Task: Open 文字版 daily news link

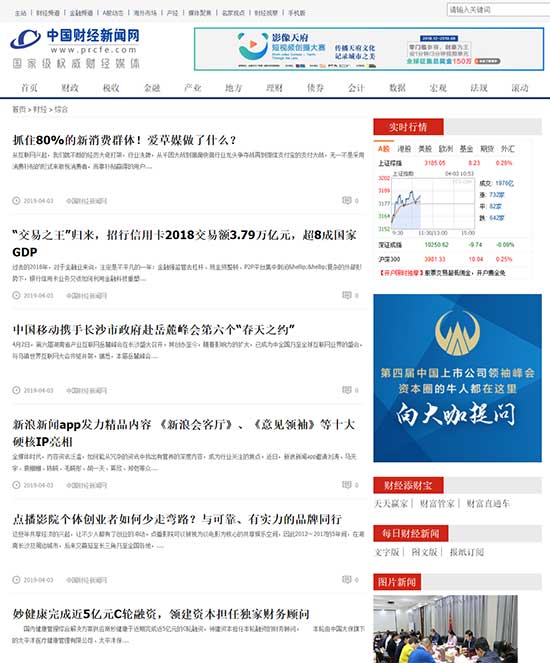Action: (x=387, y=552)
